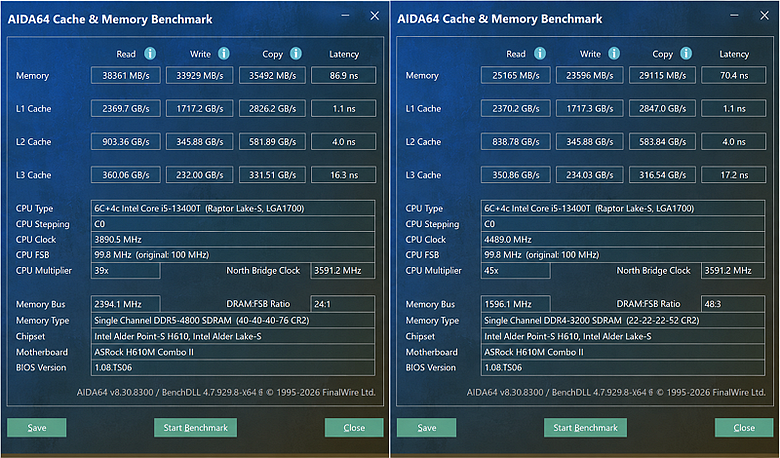
Task: Start Benchmark in the left window
Action: click(195, 428)
